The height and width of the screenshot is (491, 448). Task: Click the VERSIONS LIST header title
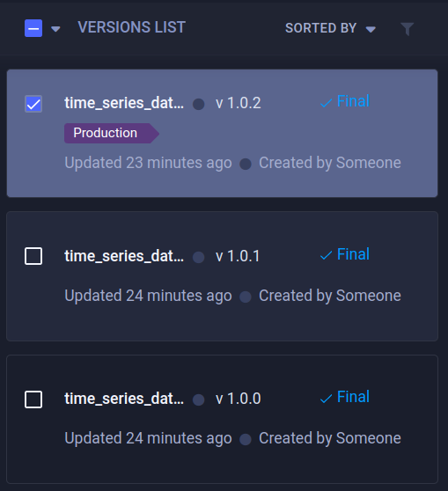pos(131,27)
